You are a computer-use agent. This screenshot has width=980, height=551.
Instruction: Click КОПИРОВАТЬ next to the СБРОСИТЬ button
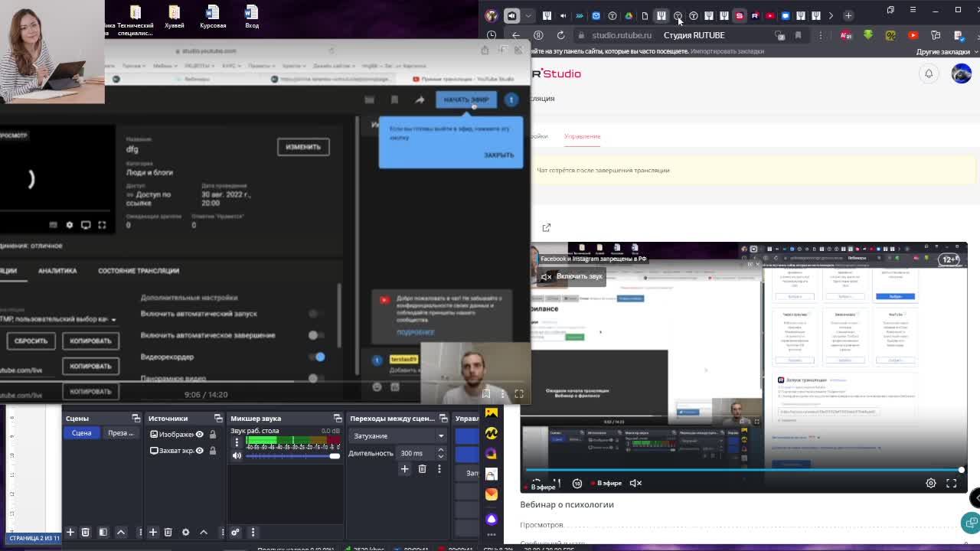(90, 341)
